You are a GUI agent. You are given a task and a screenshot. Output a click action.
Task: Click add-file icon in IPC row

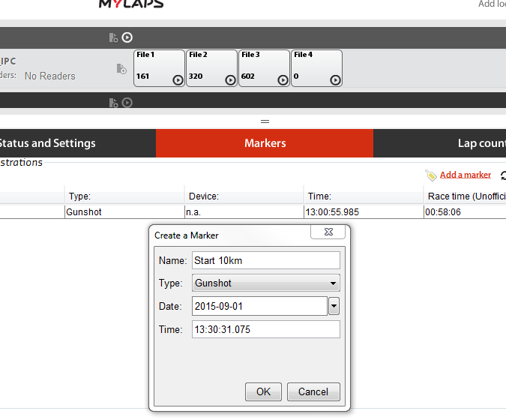pyautogui.click(x=121, y=69)
